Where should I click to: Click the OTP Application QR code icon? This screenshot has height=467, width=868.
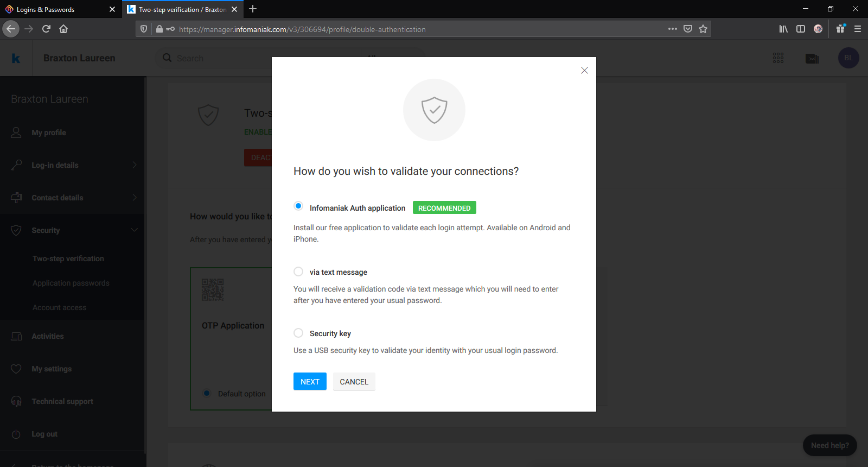click(x=213, y=289)
